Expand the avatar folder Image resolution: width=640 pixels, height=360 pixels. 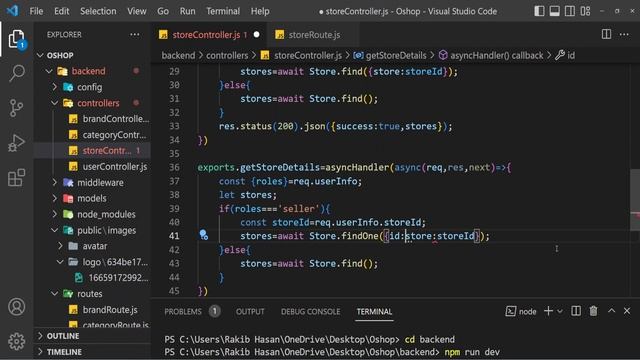click(95, 246)
